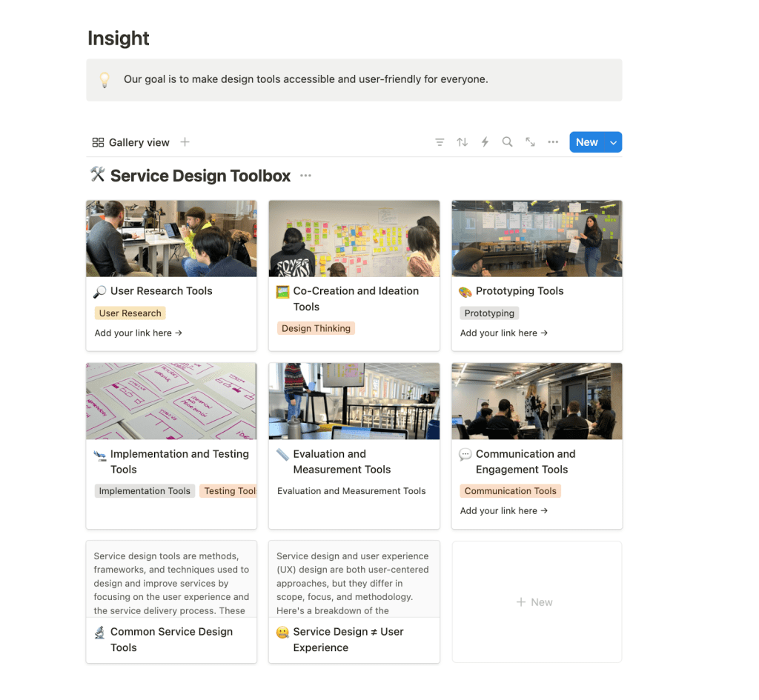Screen dimensions: 759x700
Task: Open the Prototyping Tools cover image
Action: [537, 239]
